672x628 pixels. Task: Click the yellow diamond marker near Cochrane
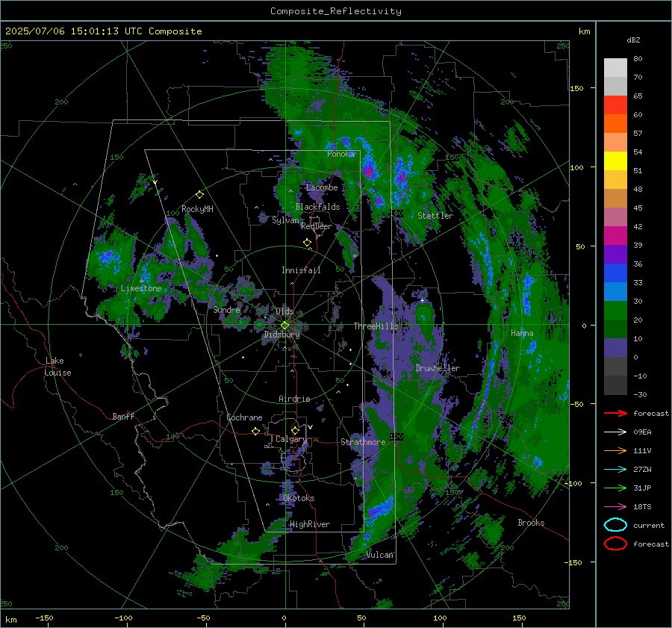click(256, 432)
